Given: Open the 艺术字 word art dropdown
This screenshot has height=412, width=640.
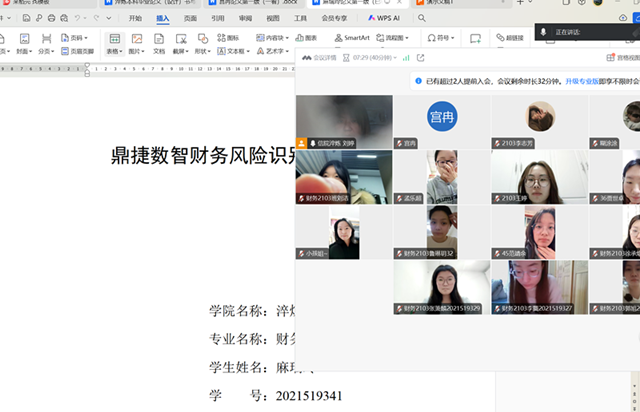Looking at the screenshot, I should pos(273,51).
